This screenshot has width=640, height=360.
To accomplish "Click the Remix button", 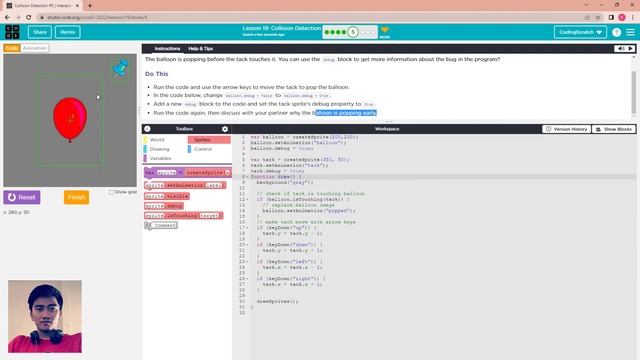I will (x=67, y=32).
